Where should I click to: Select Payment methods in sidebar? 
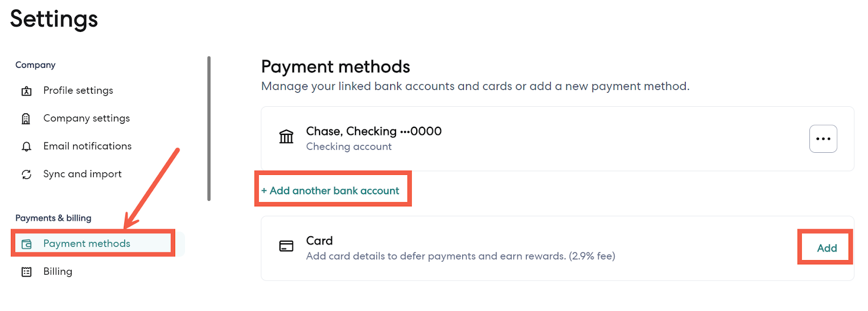click(87, 244)
